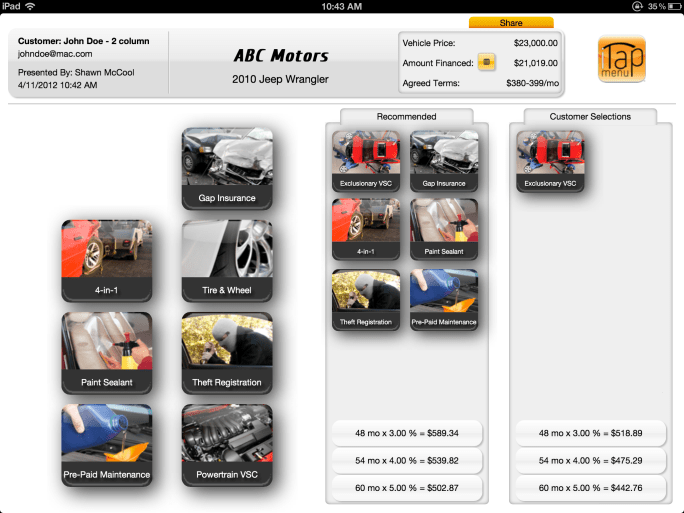Click the Share button
Image resolution: width=684 pixels, height=513 pixels.
pos(510,23)
